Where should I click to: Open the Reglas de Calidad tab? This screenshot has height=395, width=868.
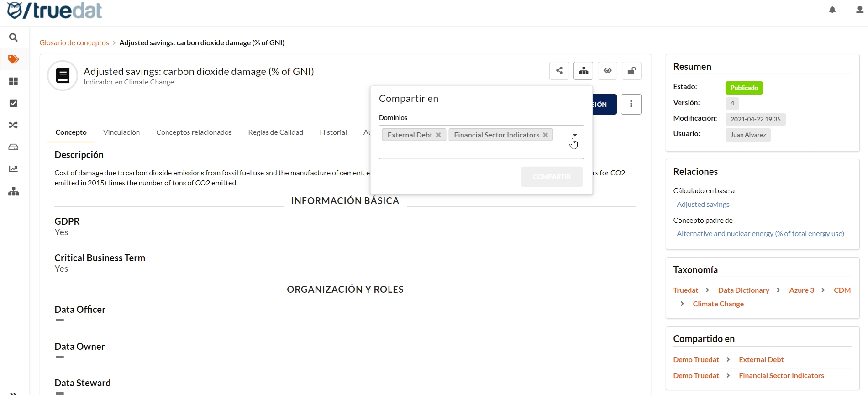tap(275, 132)
